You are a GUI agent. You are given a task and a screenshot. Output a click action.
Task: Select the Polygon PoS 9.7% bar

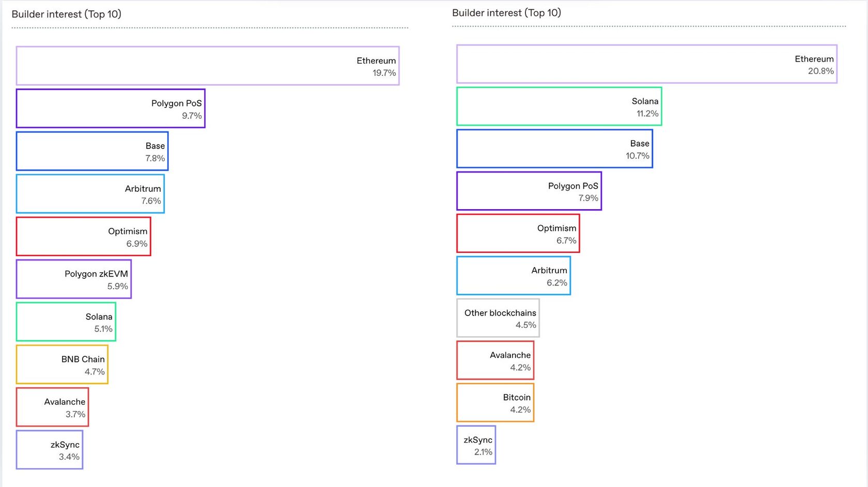[x=111, y=108]
